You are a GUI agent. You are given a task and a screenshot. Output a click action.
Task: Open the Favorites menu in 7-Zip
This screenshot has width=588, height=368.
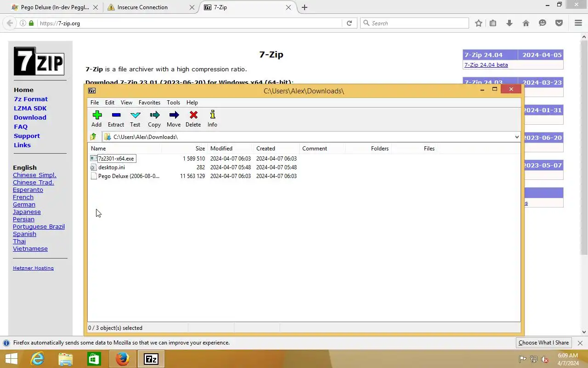click(149, 103)
